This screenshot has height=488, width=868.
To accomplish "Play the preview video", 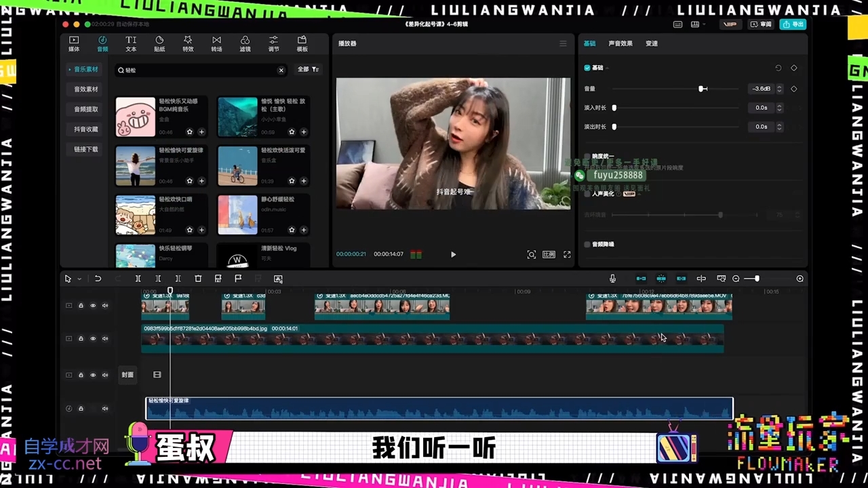I will point(453,254).
